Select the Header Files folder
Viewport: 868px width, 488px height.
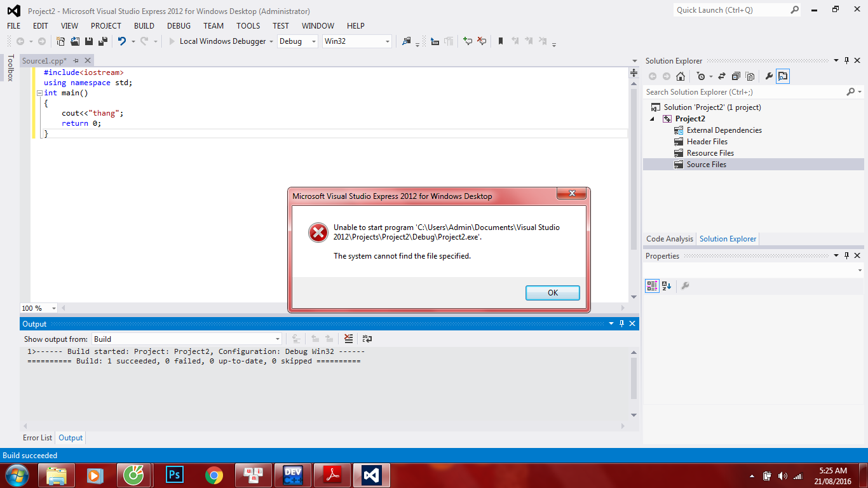pyautogui.click(x=707, y=142)
